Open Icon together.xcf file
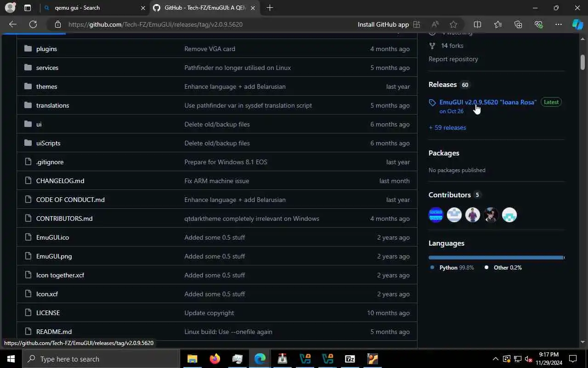 (60, 275)
